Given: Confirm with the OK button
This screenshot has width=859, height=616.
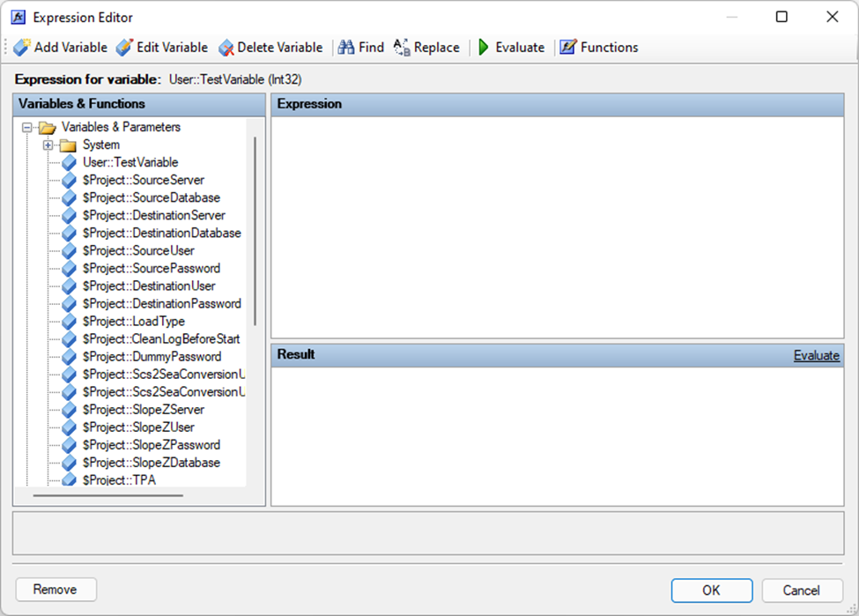Looking at the screenshot, I should pos(712,590).
